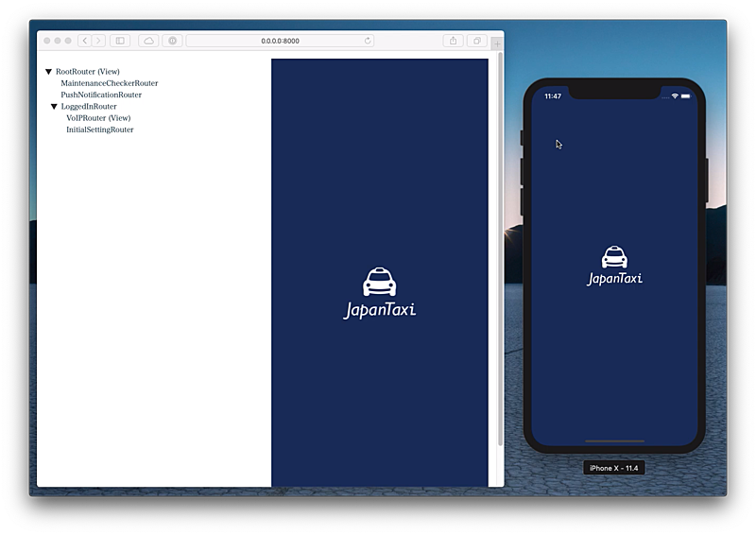756x535 pixels.
Task: Collapse the LoggedInRouter tree node
Action: tap(54, 107)
